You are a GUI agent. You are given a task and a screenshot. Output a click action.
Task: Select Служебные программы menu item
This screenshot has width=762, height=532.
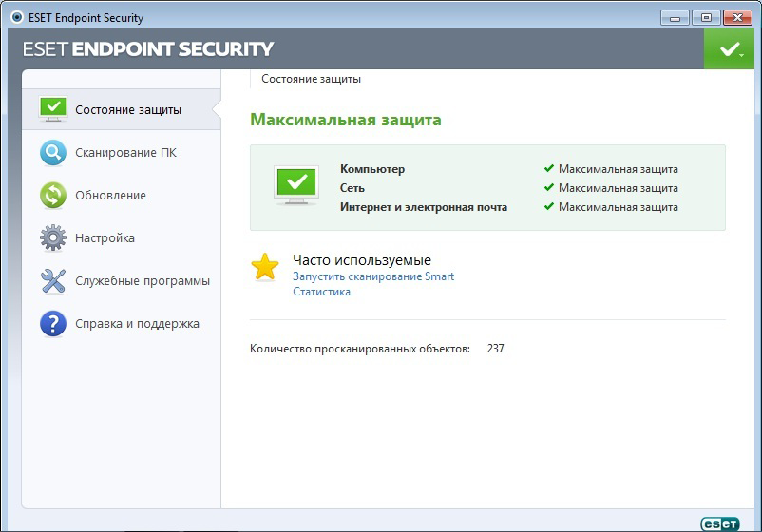[143, 281]
